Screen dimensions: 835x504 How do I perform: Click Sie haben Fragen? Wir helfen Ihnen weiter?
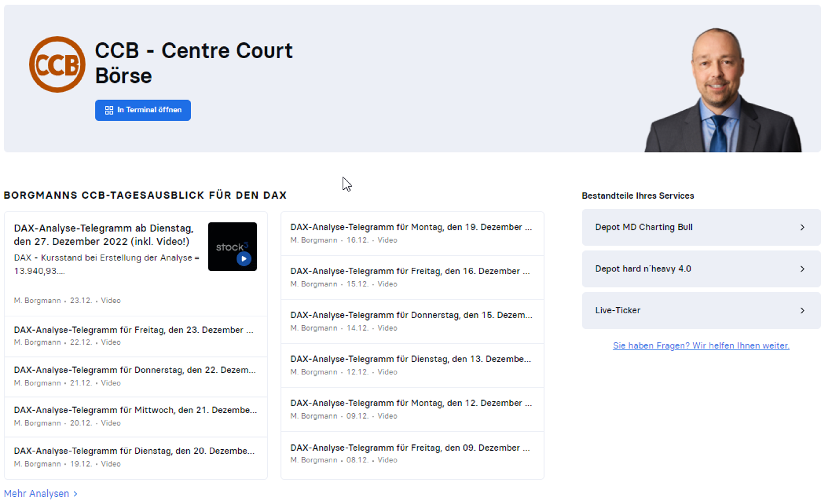pyautogui.click(x=701, y=345)
